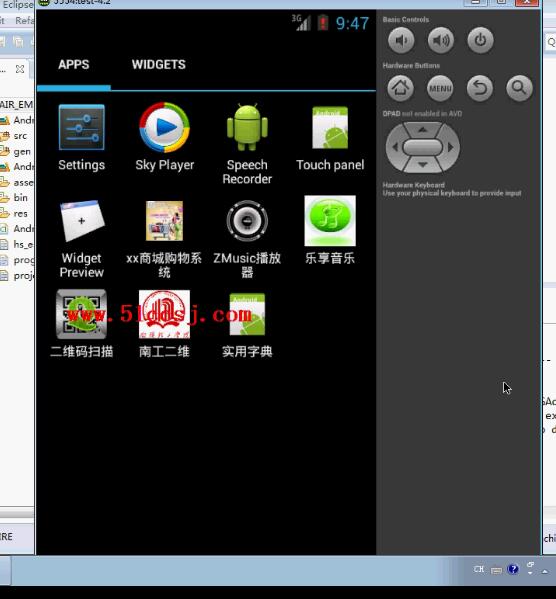Viewport: 556px width, 599px height.
Task: Open Touch panel app
Action: (x=330, y=138)
